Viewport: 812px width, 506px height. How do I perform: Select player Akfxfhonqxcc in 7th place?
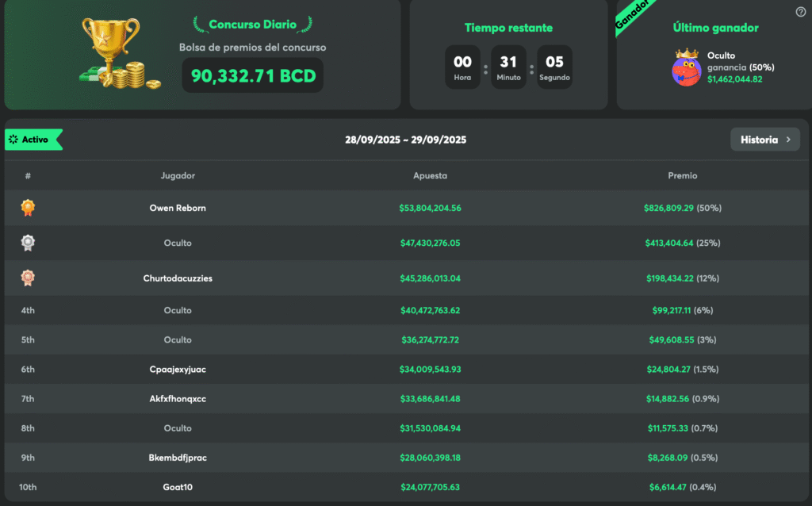(x=178, y=399)
